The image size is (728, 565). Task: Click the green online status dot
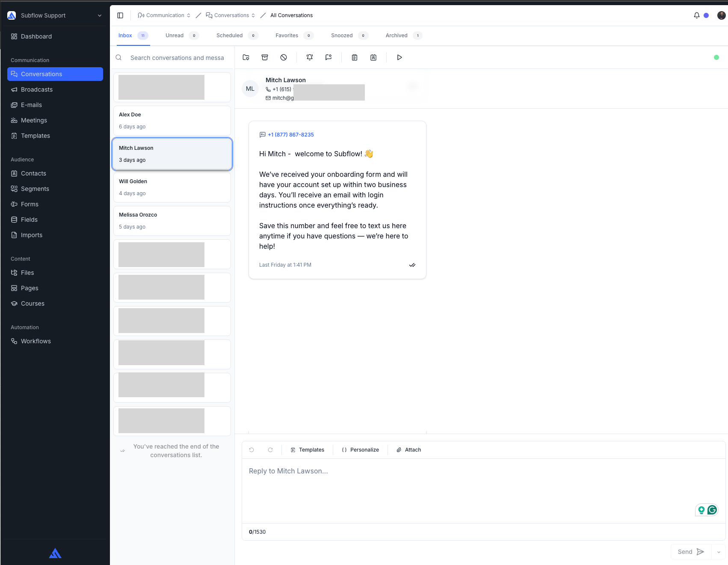point(716,57)
